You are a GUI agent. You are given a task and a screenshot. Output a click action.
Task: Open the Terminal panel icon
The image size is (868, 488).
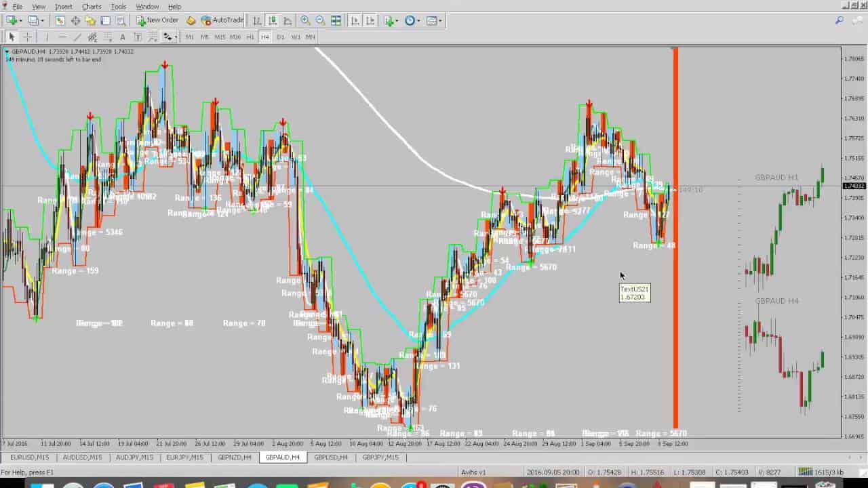tap(105, 20)
